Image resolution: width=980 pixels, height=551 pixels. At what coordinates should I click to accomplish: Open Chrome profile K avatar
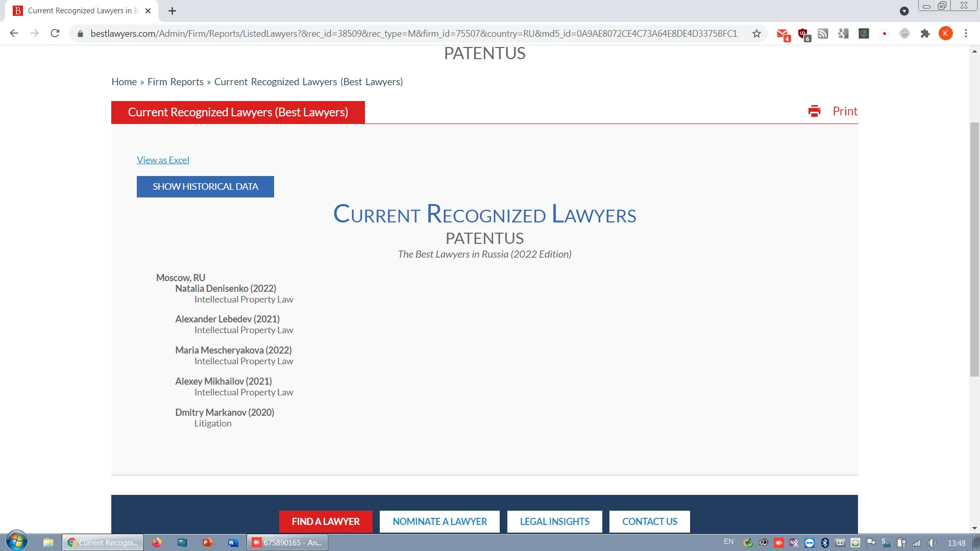click(945, 34)
